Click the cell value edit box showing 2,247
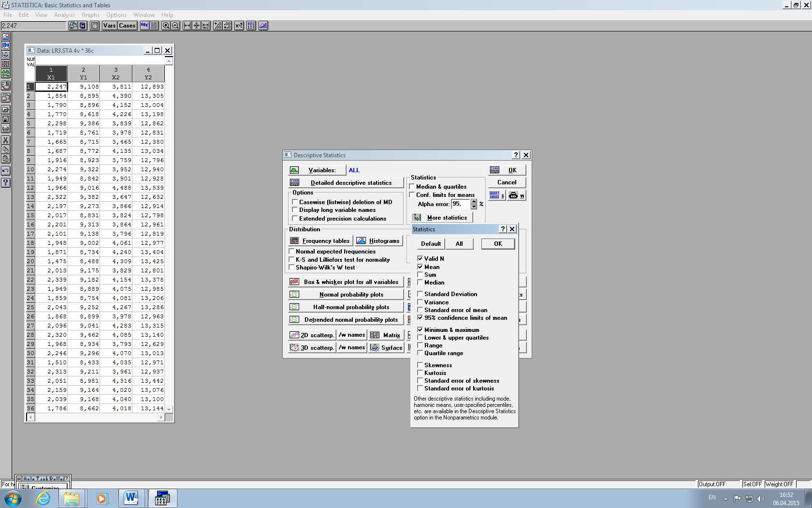This screenshot has width=812, height=508. point(33,26)
